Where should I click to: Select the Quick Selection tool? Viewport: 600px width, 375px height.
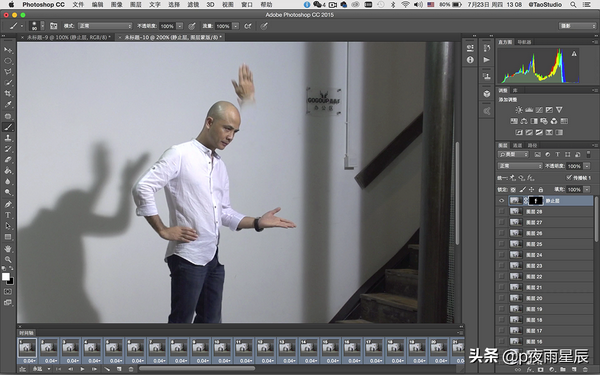(x=8, y=82)
